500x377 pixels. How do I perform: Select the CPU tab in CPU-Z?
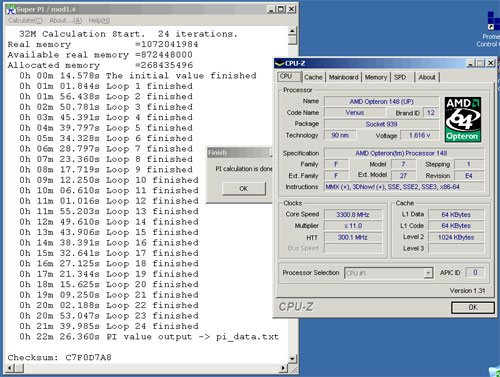289,76
